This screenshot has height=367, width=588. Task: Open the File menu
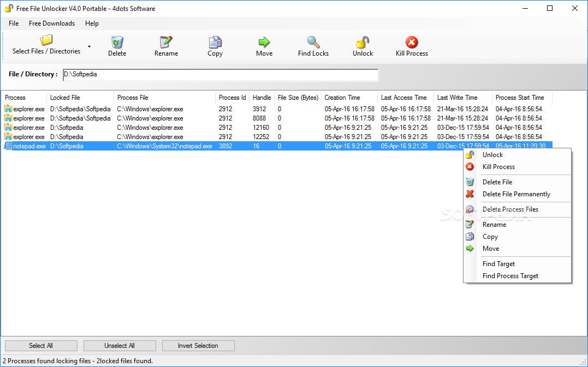tap(14, 23)
